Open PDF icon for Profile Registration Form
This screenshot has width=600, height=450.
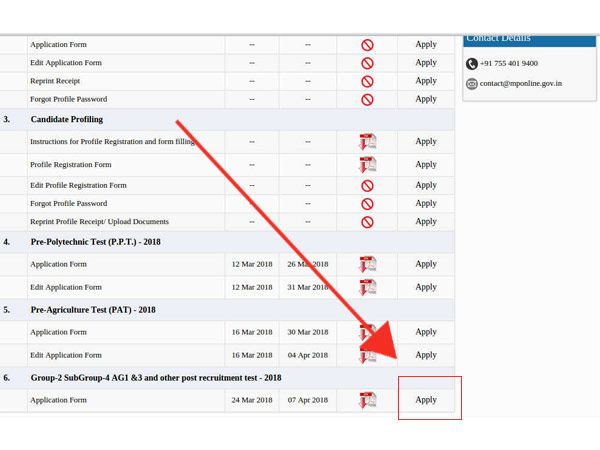point(368,165)
